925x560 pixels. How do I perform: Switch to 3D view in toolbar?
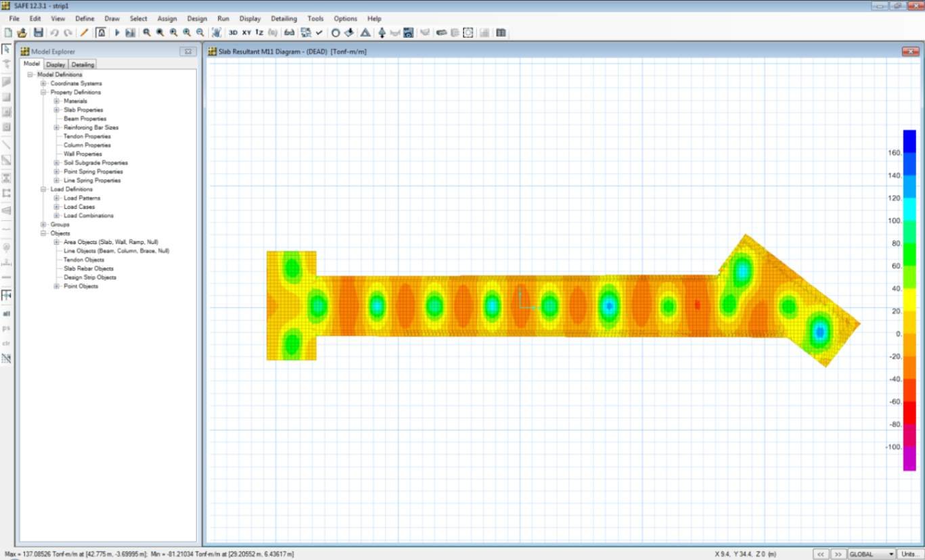coord(233,32)
